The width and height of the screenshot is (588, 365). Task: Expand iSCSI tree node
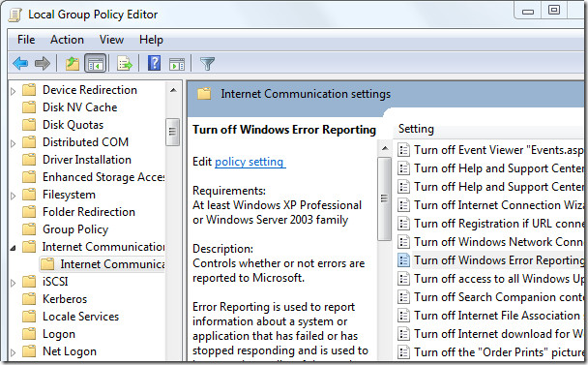(x=14, y=283)
